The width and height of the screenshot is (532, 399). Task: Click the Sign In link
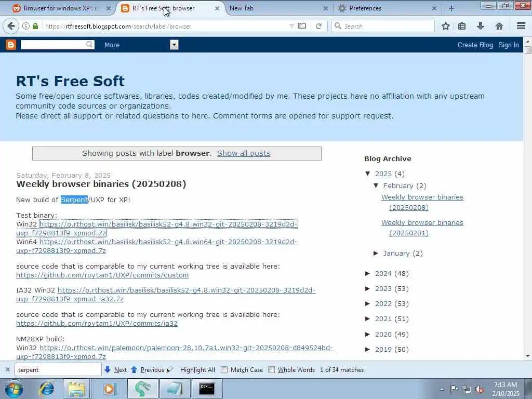(508, 45)
